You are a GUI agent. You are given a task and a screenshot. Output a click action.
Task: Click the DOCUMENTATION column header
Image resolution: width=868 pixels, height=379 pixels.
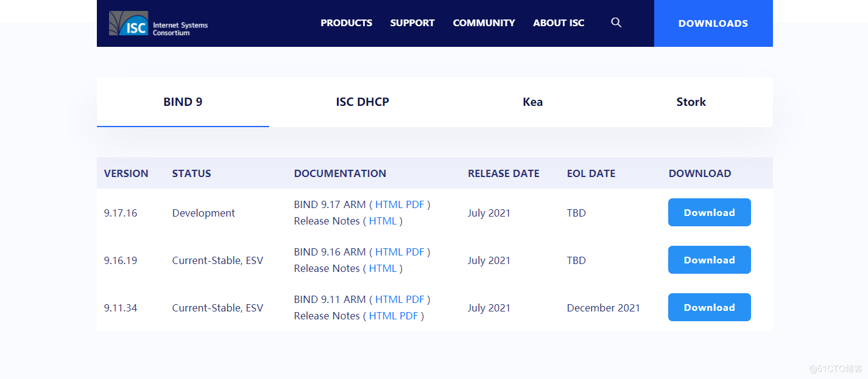coord(340,173)
